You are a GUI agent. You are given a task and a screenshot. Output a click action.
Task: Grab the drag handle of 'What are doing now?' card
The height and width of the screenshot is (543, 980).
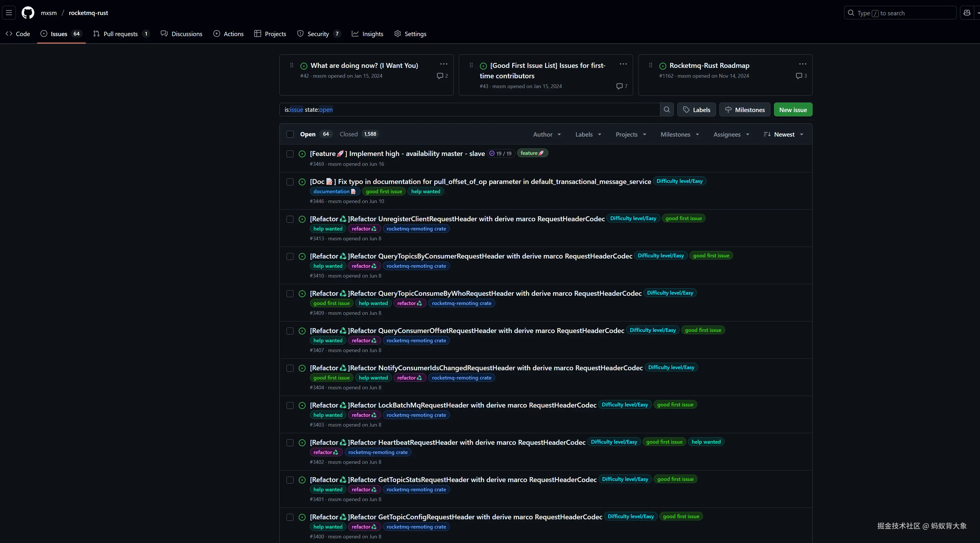292,65
